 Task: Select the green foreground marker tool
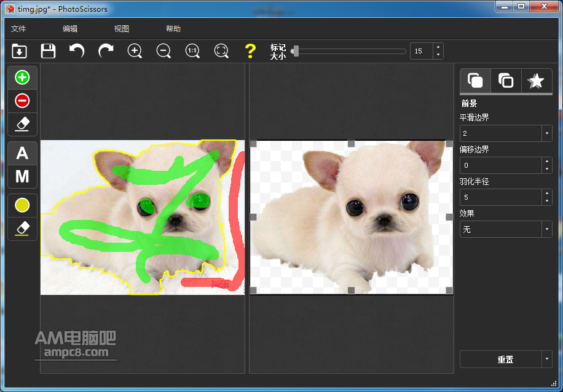click(x=22, y=77)
